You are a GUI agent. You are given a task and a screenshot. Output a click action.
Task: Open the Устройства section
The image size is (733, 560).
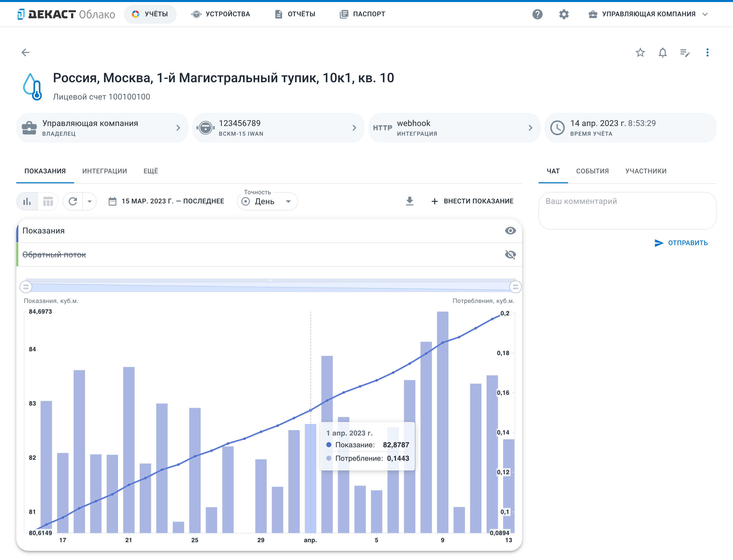tap(221, 14)
